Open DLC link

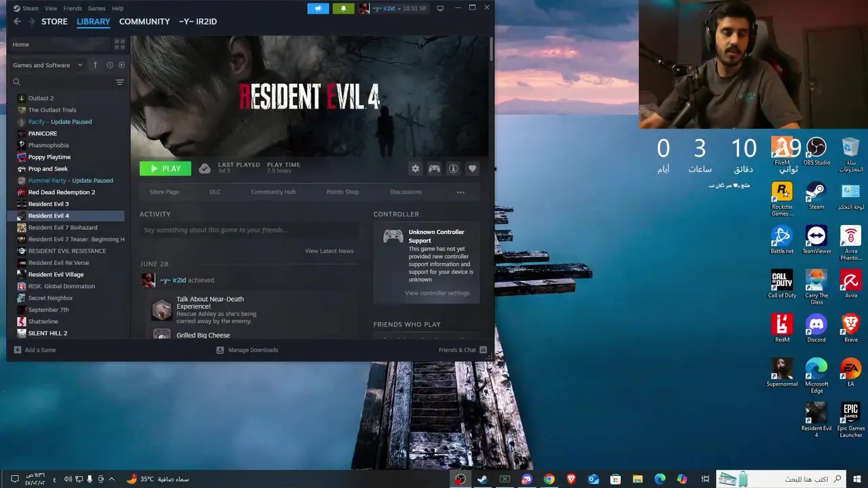click(215, 192)
